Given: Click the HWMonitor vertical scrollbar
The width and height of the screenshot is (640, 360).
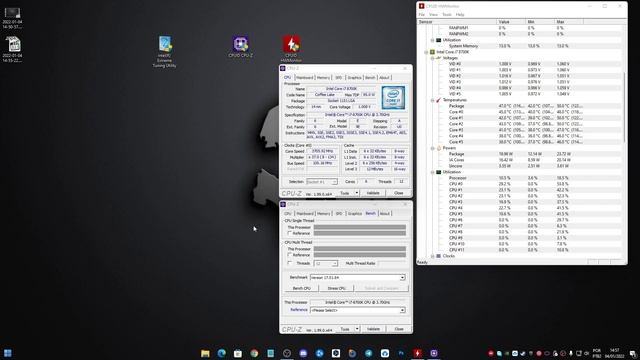Looking at the screenshot, I should 625,107.
